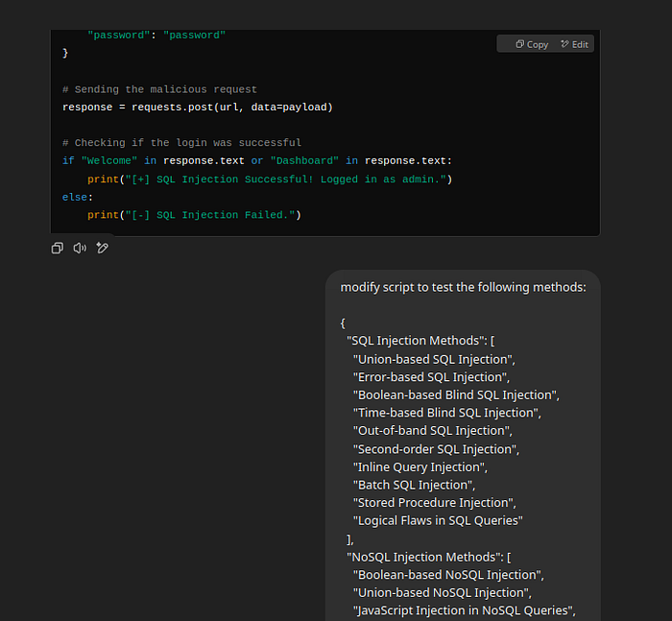Click the print line with "SQL Injection Successful!"
This screenshot has height=621, width=672.
[x=270, y=179]
